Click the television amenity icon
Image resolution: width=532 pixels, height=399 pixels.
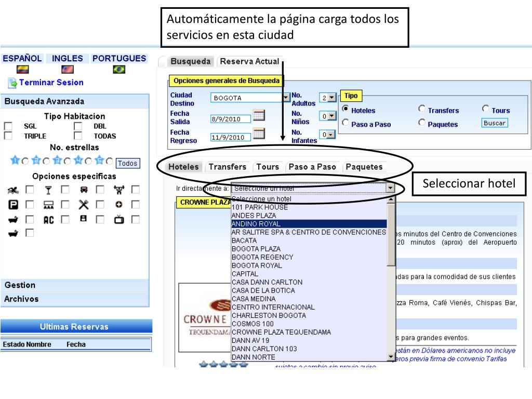point(119,220)
